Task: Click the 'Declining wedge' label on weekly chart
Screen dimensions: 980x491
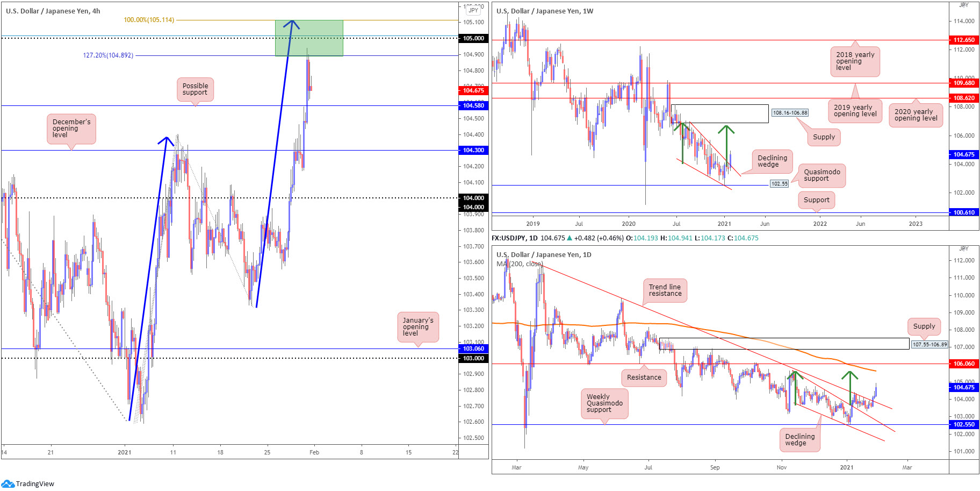Action: (x=772, y=161)
